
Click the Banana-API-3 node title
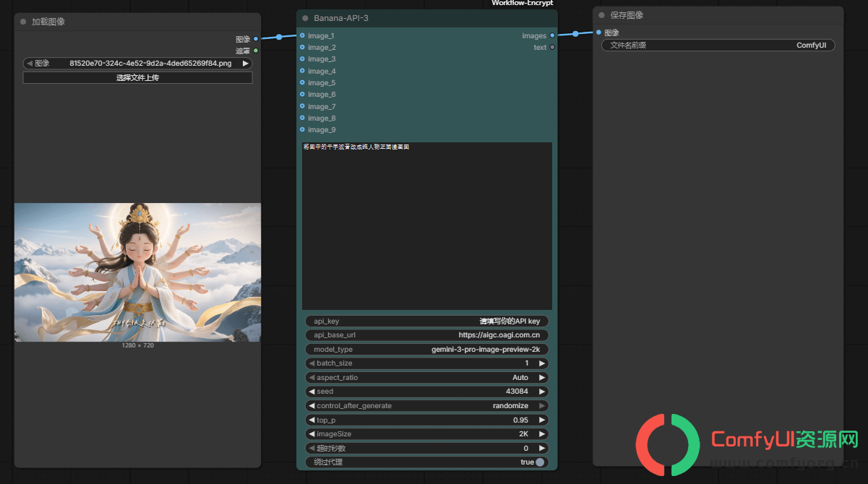click(341, 18)
